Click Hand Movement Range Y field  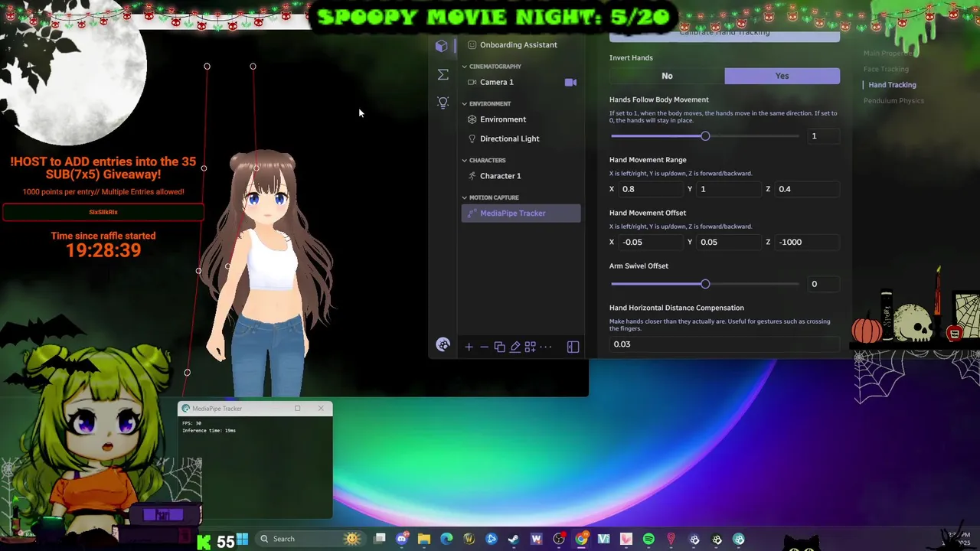point(729,189)
